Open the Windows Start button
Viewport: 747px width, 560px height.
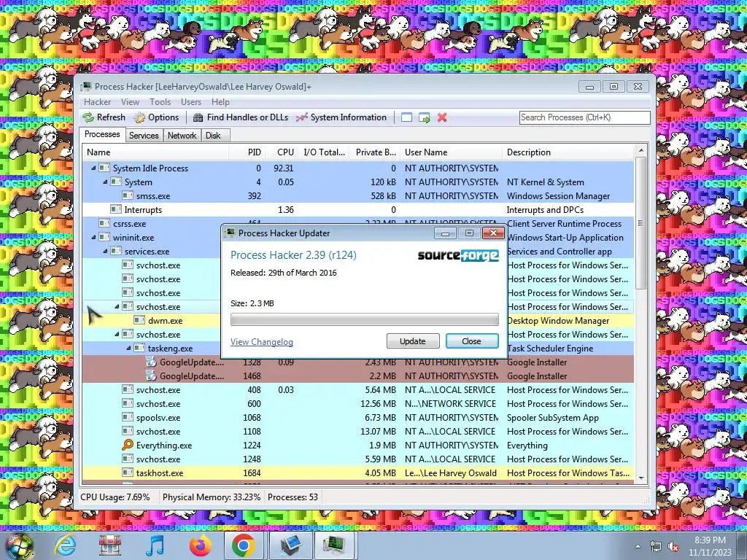point(19,545)
